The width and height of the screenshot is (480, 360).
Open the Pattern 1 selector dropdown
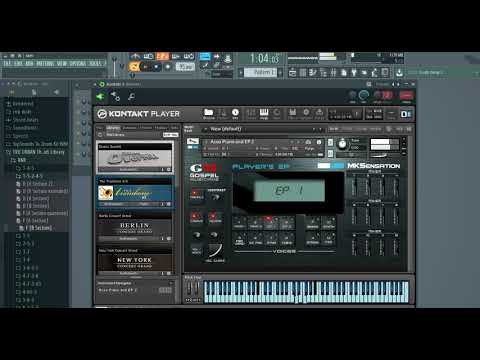[x=260, y=72]
